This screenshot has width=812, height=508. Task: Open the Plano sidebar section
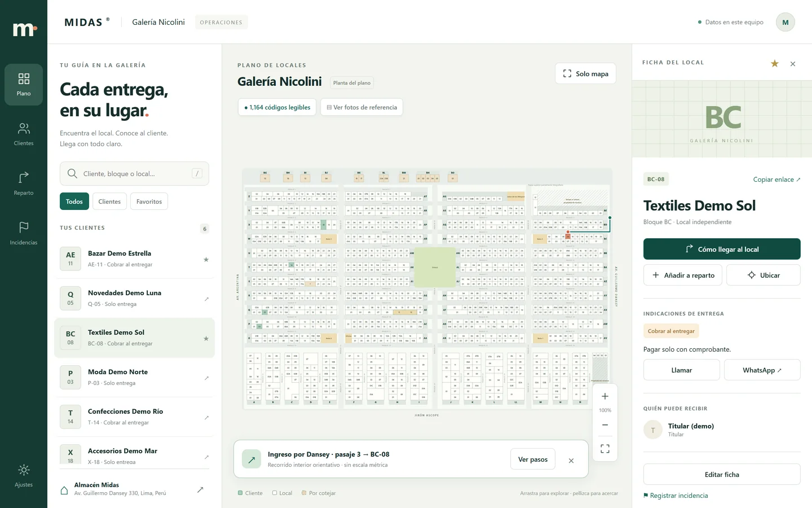click(24, 85)
